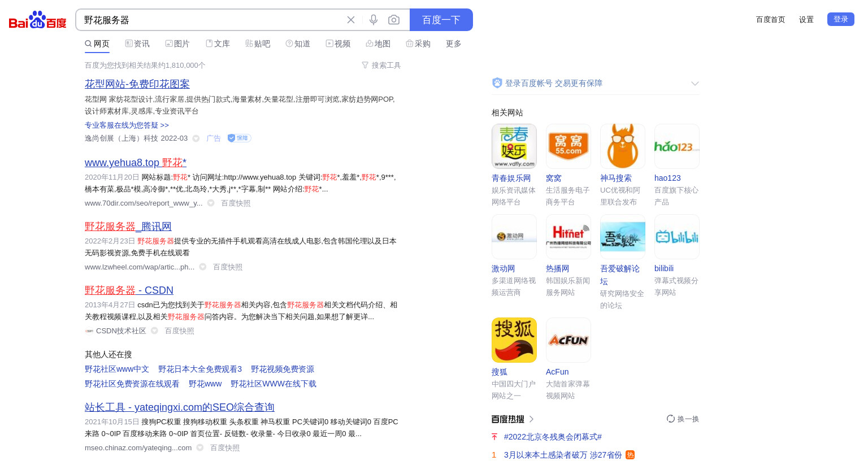Click the 保障 shield badge

click(x=239, y=138)
